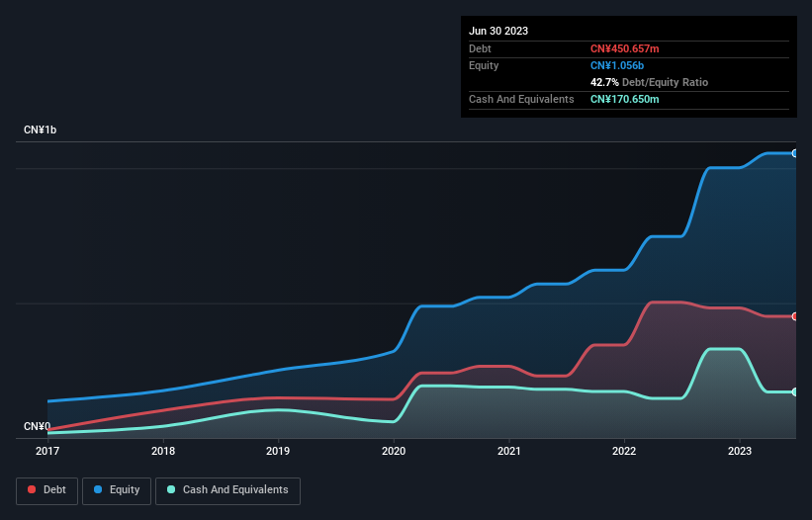Click the 2021 x-axis label
This screenshot has width=812, height=520.
point(509,451)
